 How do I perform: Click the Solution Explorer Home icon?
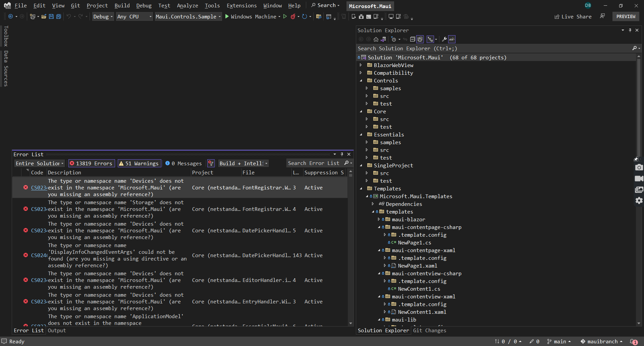coord(376,39)
